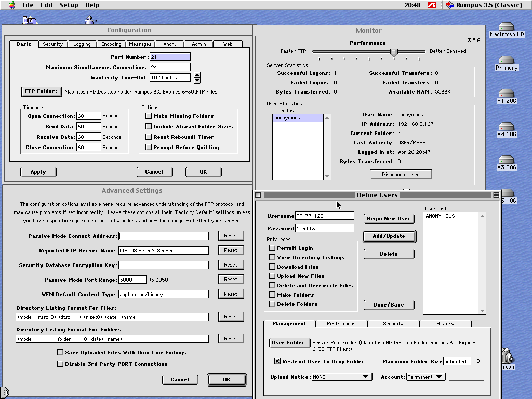Check Save Uploaded Files With Unix Line Endings
532x399 pixels.
click(60, 353)
